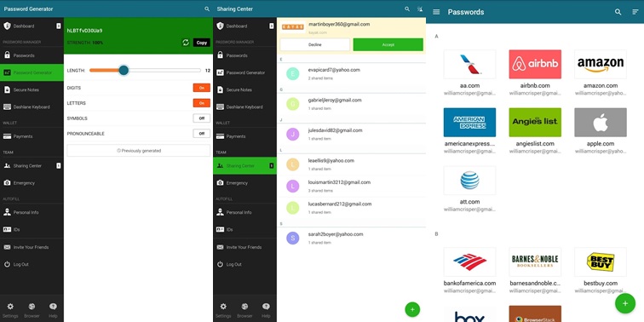
Task: Open Dashlane Keyboard in Sharing Center sidebar
Action: pyautogui.click(x=244, y=106)
